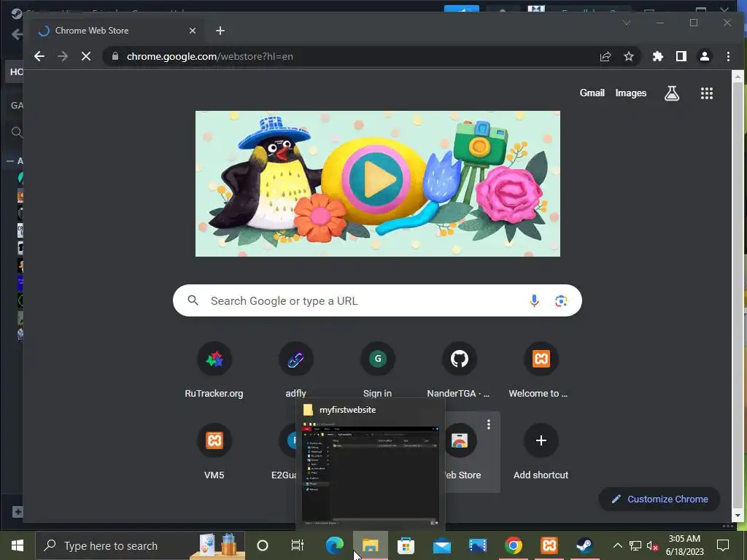
Task: Launch Microsoft Edge from taskbar
Action: [334, 545]
